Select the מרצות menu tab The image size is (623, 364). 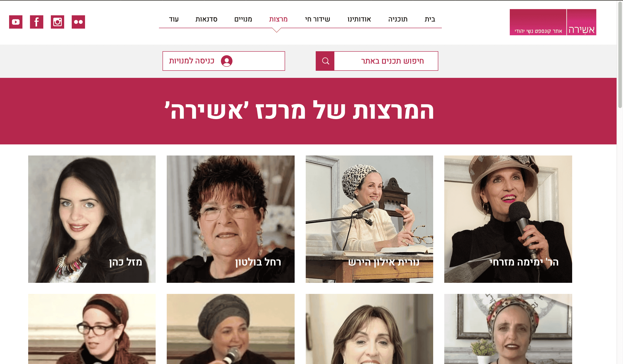click(x=278, y=19)
